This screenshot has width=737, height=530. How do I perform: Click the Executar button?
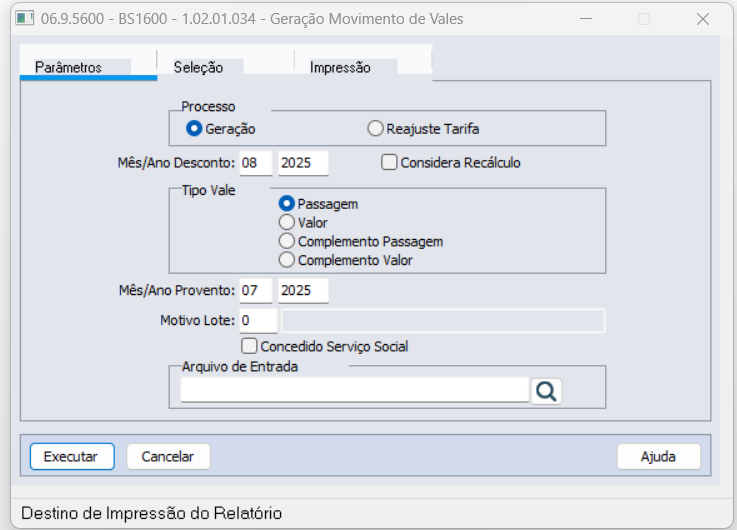[x=72, y=456]
